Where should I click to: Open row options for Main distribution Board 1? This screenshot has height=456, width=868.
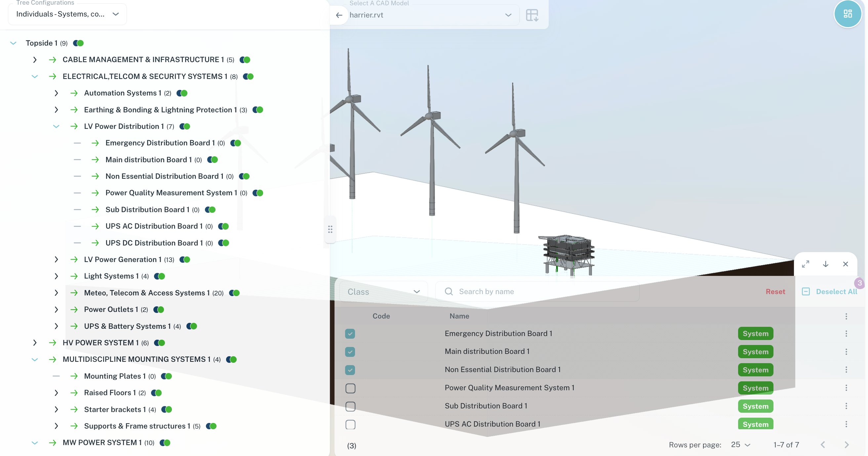pos(846,352)
